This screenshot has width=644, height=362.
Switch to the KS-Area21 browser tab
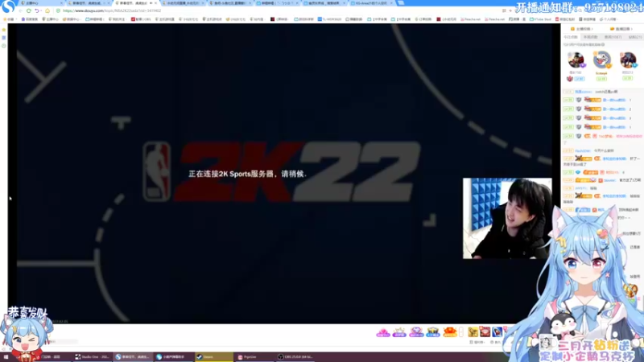(x=371, y=3)
